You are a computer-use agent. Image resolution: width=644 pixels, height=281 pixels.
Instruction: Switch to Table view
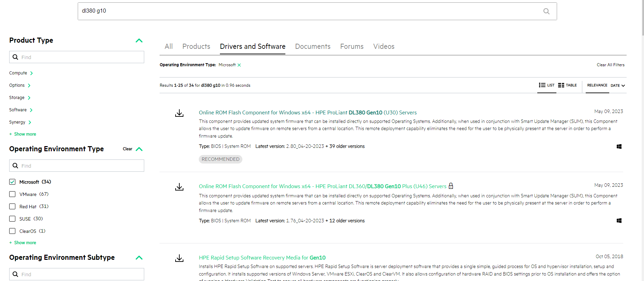(x=567, y=85)
